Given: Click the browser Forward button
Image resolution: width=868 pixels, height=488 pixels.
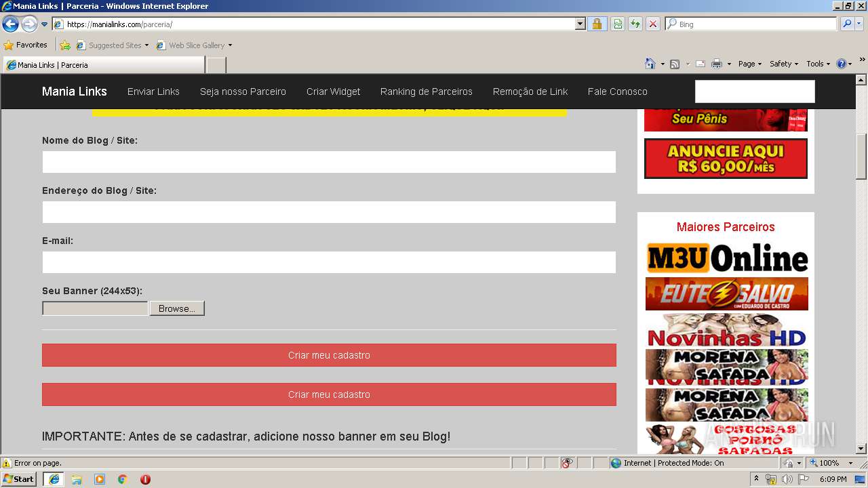Looking at the screenshot, I should pyautogui.click(x=29, y=24).
